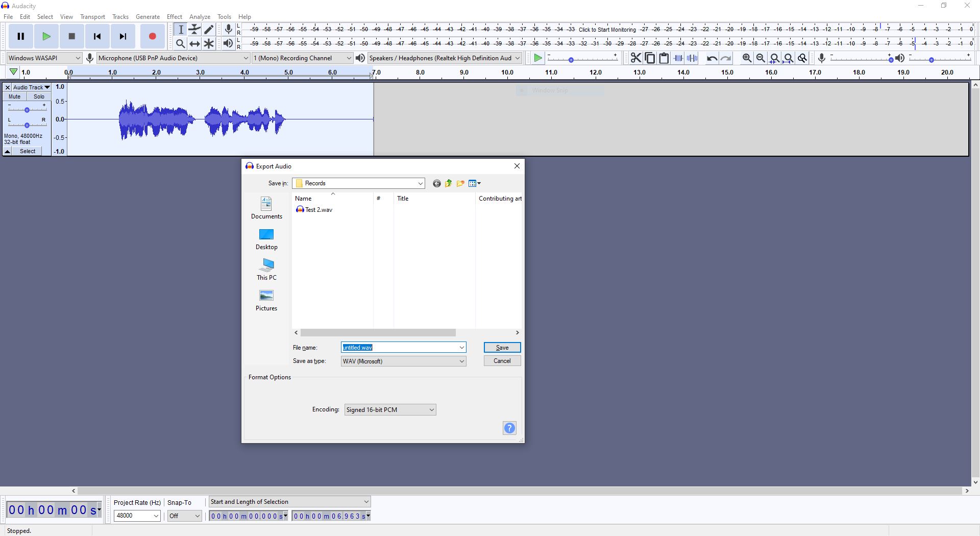Click the track pan L/R slider

click(x=27, y=125)
